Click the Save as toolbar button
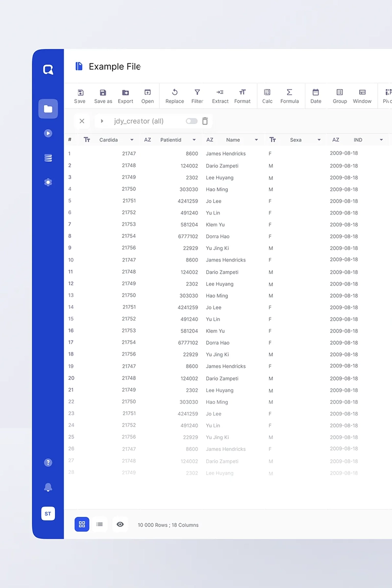 tap(103, 96)
